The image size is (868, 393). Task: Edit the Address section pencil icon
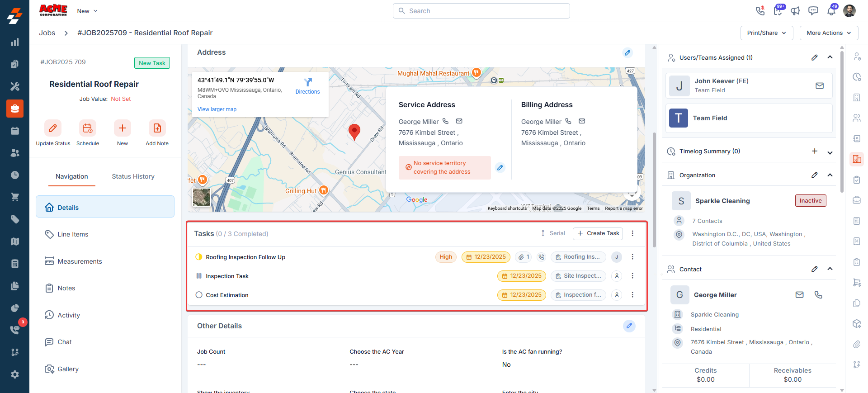[x=627, y=53]
